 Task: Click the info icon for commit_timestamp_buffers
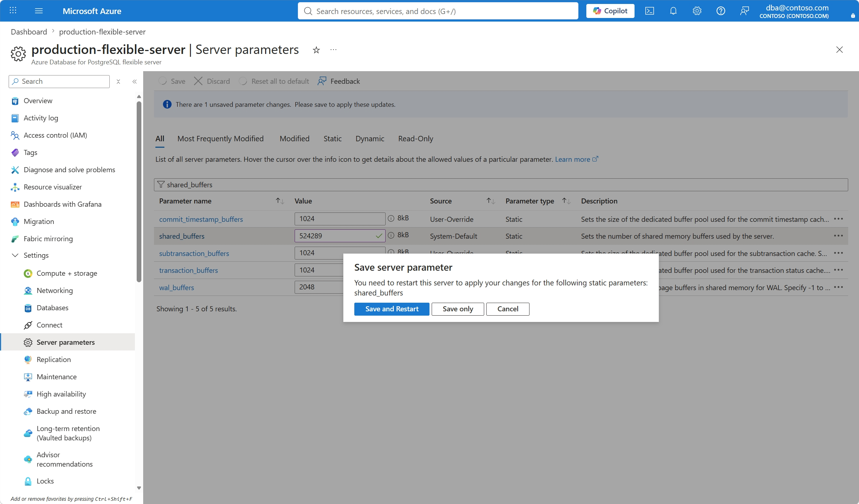(x=391, y=219)
